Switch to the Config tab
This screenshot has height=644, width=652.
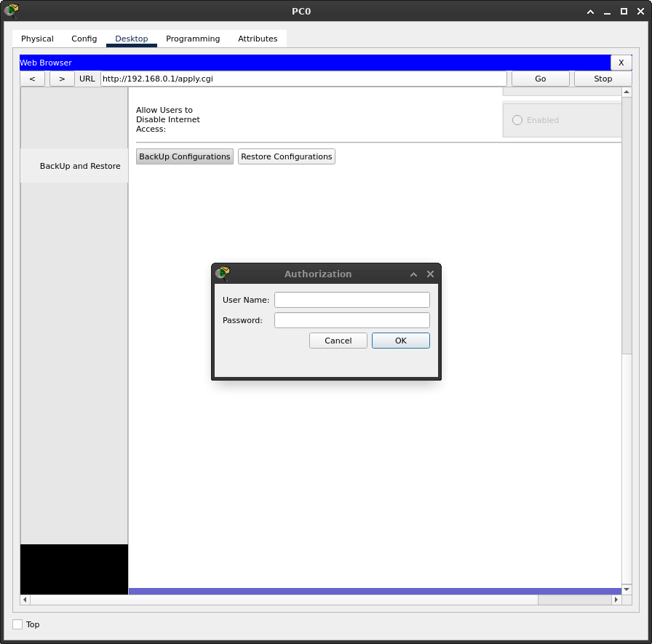click(x=84, y=39)
